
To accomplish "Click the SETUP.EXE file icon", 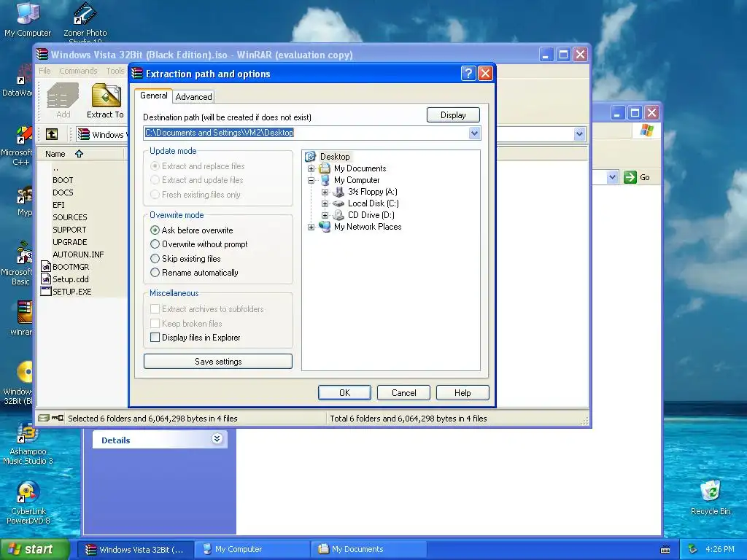I will pos(46,292).
